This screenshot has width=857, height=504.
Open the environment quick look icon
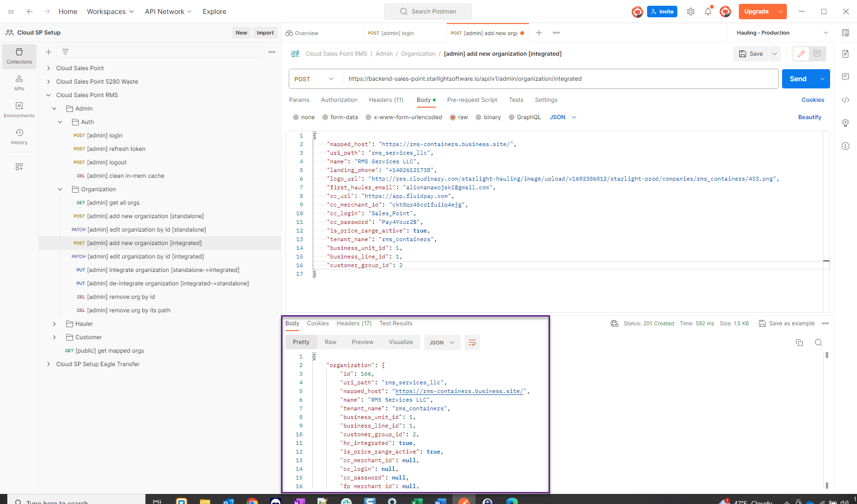(x=845, y=33)
